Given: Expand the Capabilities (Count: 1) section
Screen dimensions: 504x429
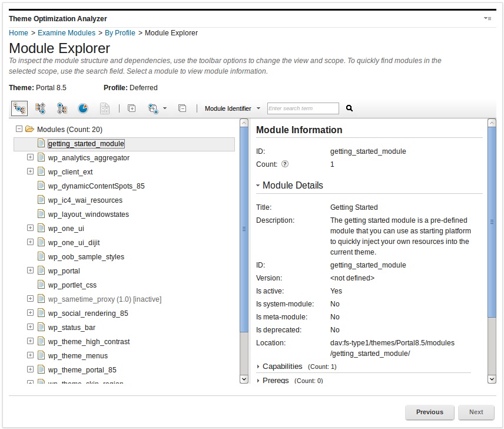Looking at the screenshot, I should pos(257,366).
